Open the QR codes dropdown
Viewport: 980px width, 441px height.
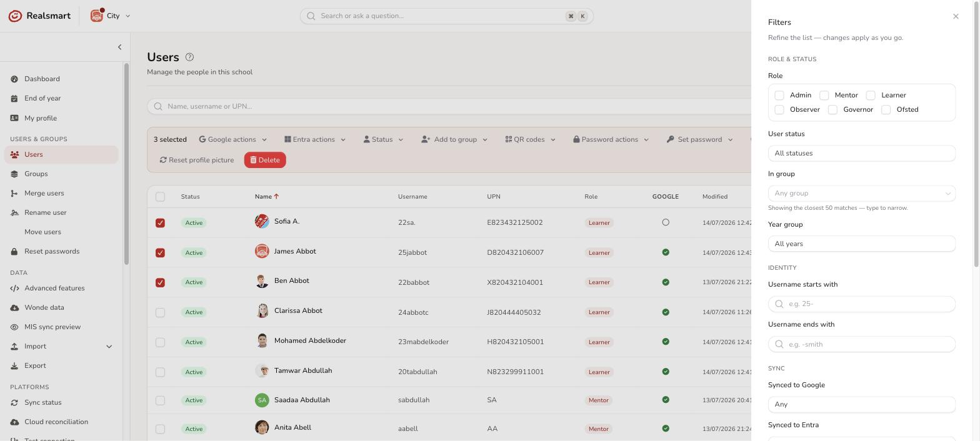530,139
